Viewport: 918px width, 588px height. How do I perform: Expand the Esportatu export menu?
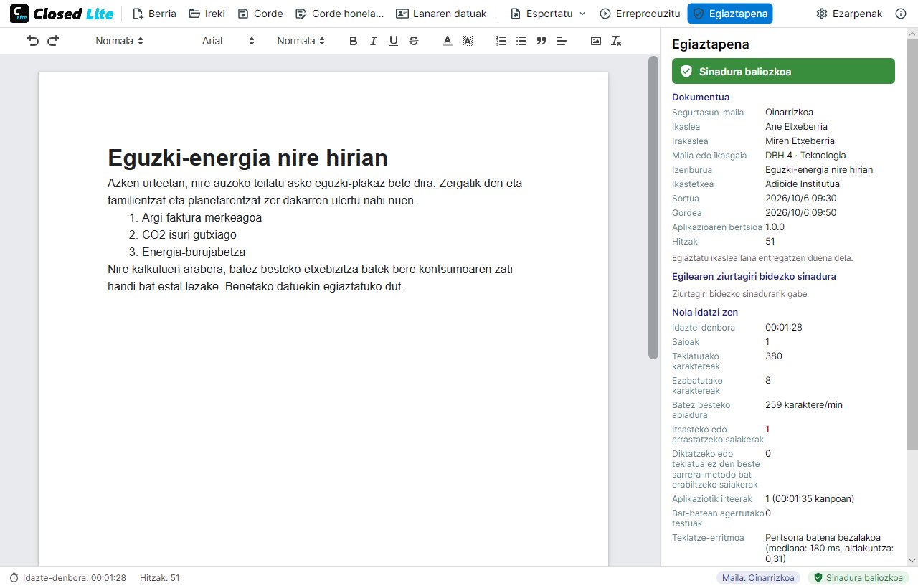point(548,14)
